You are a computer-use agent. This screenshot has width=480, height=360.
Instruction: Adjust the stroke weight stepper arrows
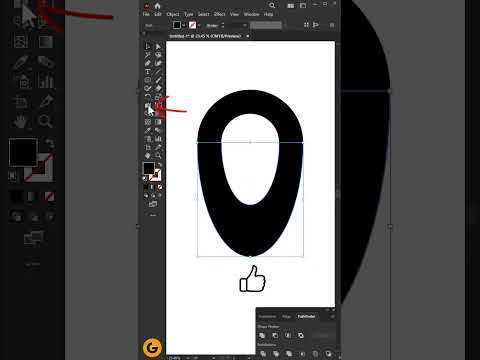point(223,25)
